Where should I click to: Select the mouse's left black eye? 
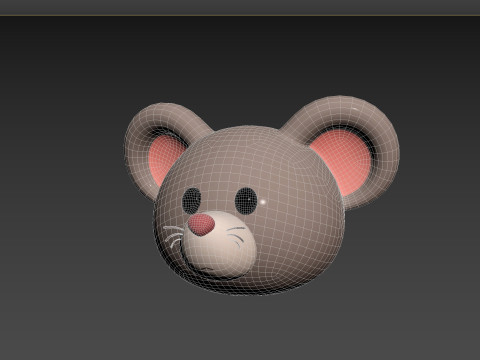click(192, 201)
